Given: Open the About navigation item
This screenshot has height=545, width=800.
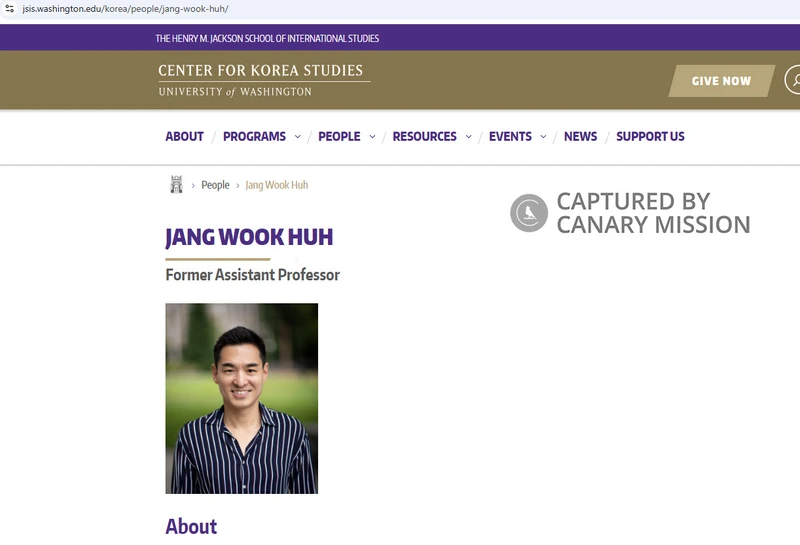Looking at the screenshot, I should [x=184, y=137].
